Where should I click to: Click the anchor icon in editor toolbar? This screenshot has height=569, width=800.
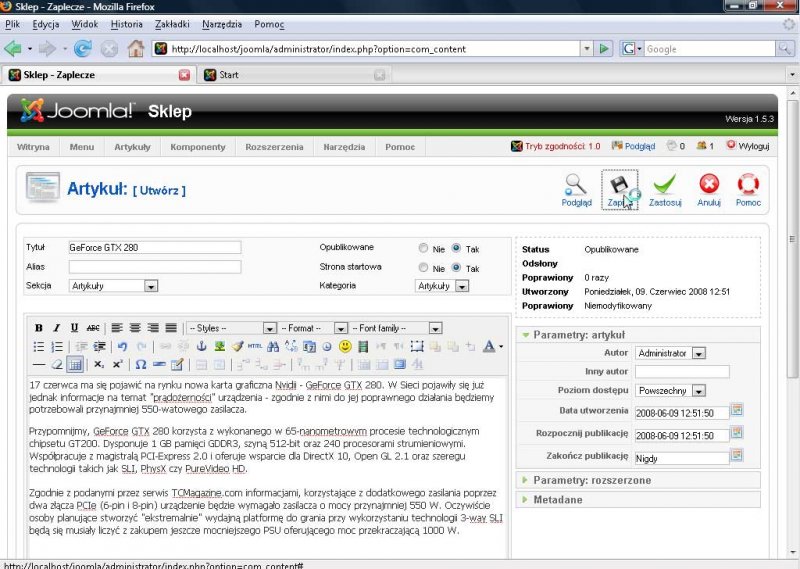point(200,346)
